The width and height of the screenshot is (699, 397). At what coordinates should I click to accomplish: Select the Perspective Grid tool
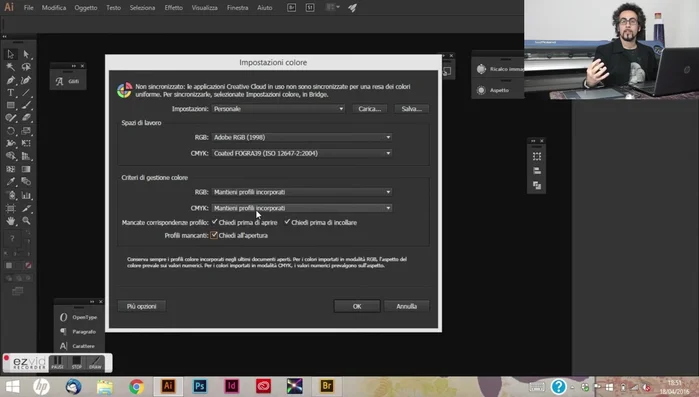26,156
